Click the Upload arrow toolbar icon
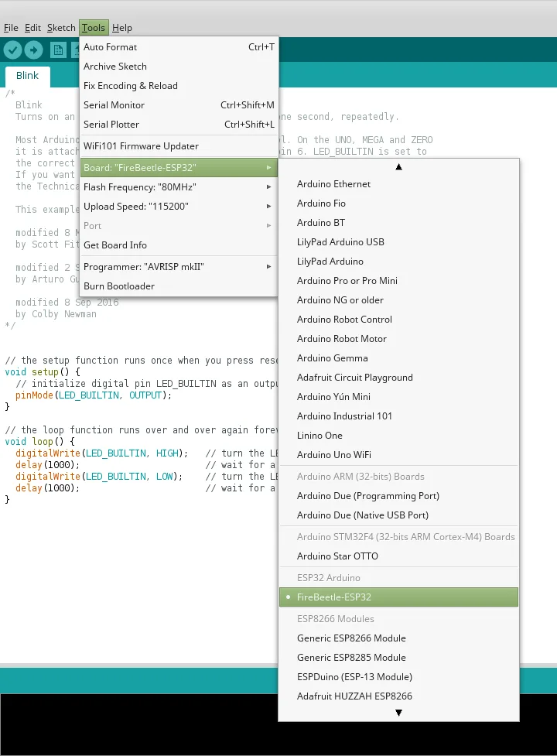The image size is (557, 756). click(33, 50)
